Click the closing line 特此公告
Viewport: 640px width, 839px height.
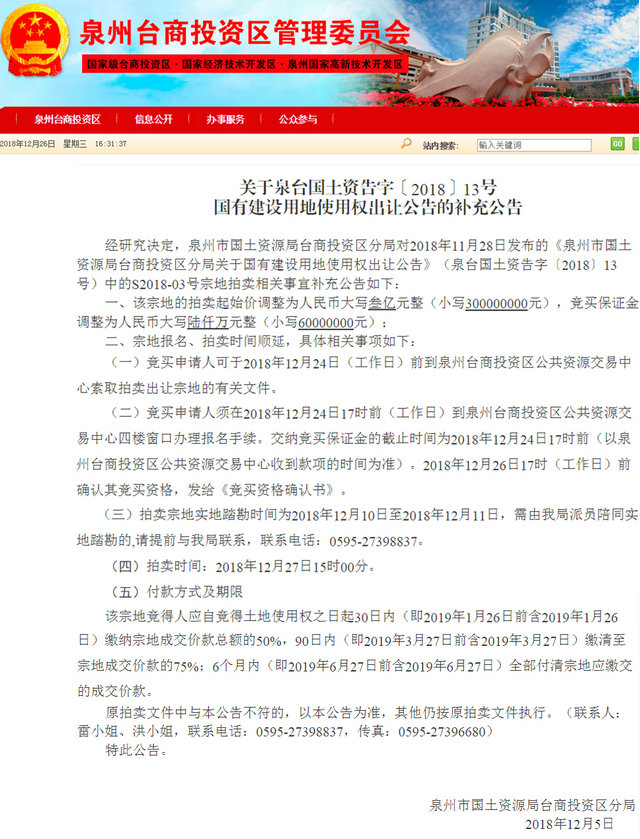(x=136, y=750)
